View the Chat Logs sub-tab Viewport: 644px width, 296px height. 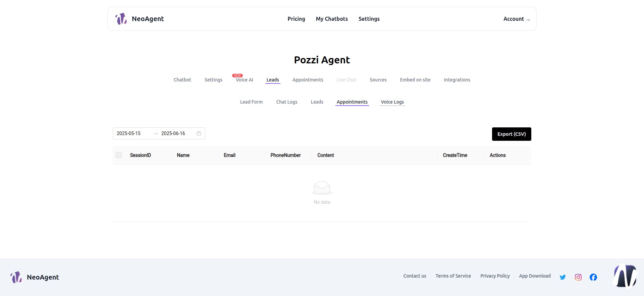(287, 102)
